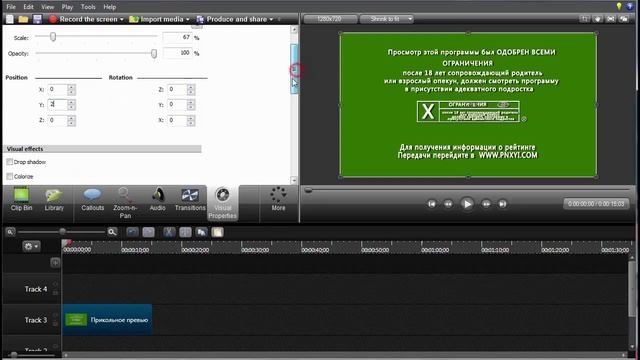Click the yellow lightbulb tips icon
This screenshot has width=640, height=360.
pos(619,6)
